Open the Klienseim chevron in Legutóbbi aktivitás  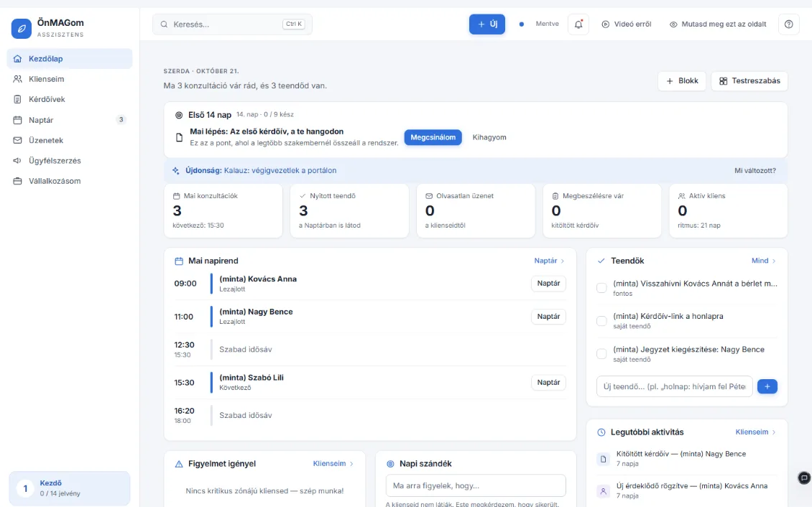point(756,432)
